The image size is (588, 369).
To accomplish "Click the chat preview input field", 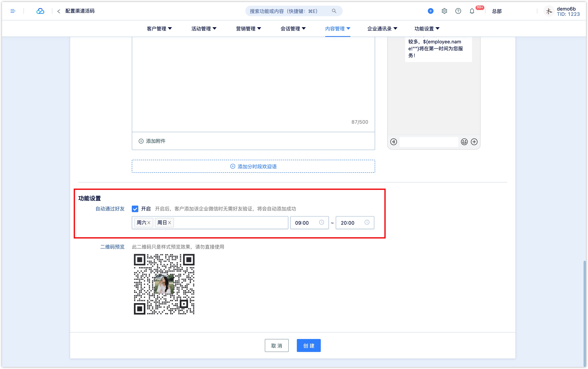I will [429, 142].
